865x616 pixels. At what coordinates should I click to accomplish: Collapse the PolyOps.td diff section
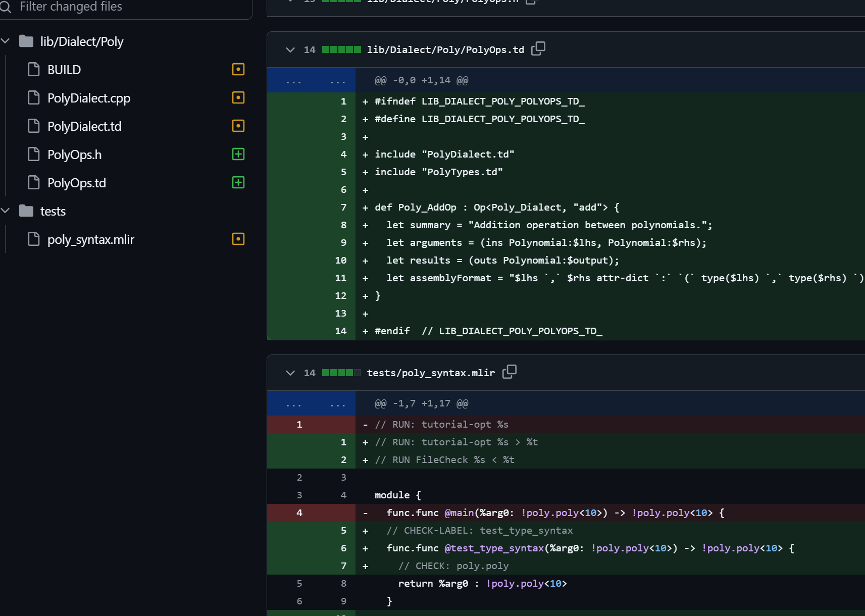(290, 49)
